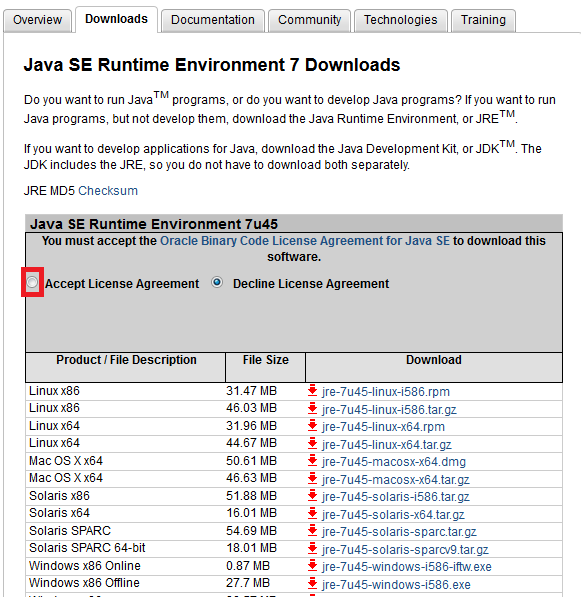Click the Java SE Runtime Environment 7u45 header
Screen dimensions: 581x597
pos(154,224)
